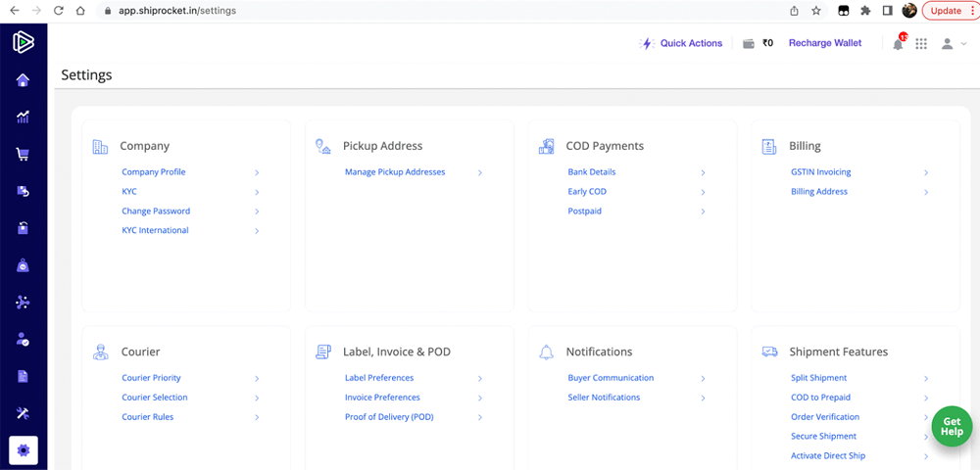980x470 pixels.
Task: Open the apps grid icon
Action: point(921,44)
